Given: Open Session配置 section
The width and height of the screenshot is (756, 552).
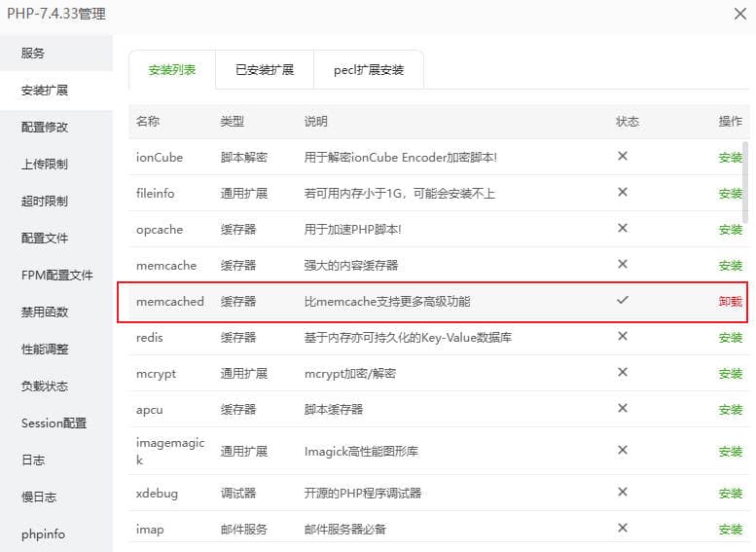Looking at the screenshot, I should click(x=56, y=423).
